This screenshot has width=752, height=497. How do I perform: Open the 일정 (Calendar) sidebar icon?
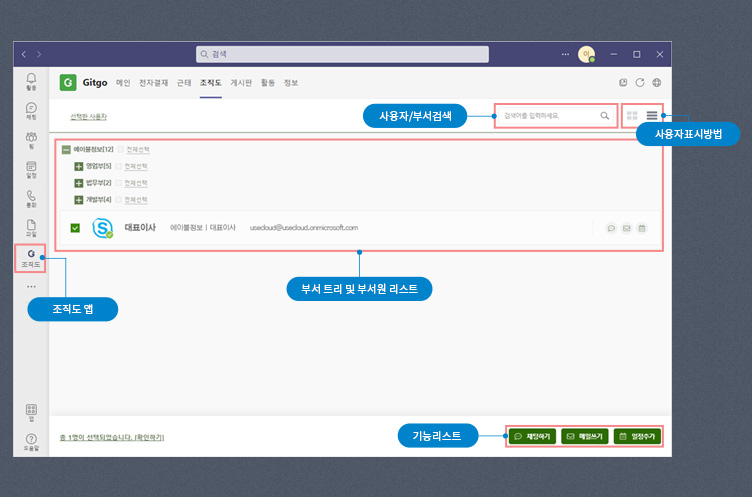click(31, 169)
